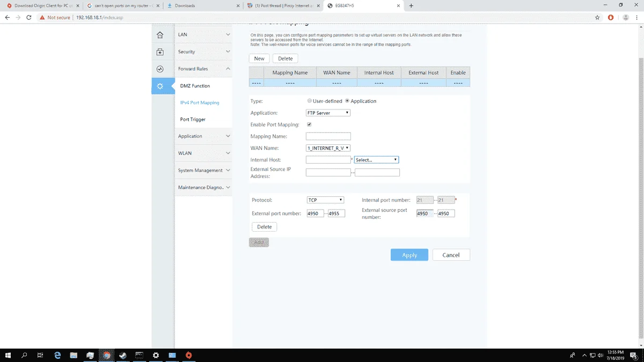644x362 pixels.
Task: Open the Port Trigger menu item
Action: coord(193,120)
